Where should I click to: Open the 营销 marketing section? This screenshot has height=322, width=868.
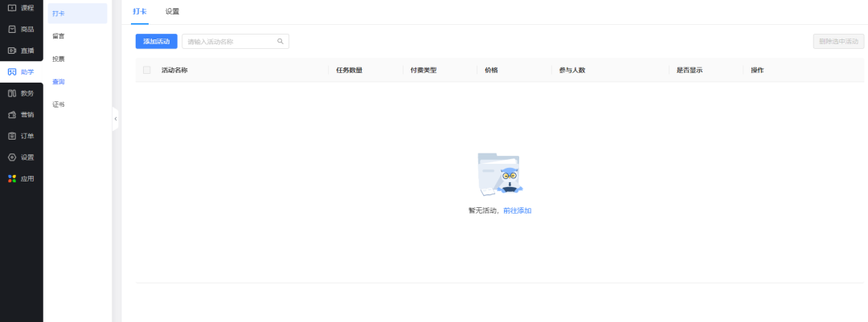click(x=21, y=115)
